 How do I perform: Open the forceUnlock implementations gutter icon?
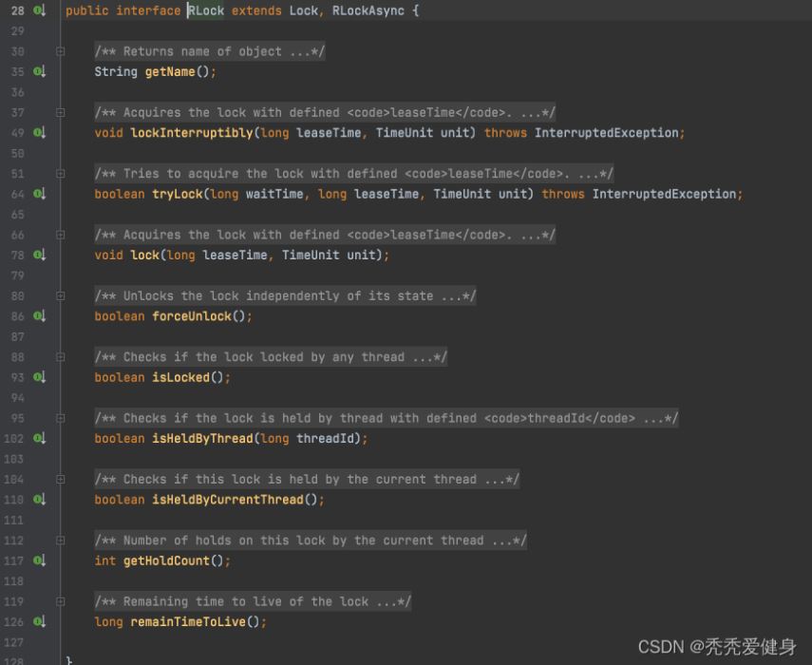(39, 316)
